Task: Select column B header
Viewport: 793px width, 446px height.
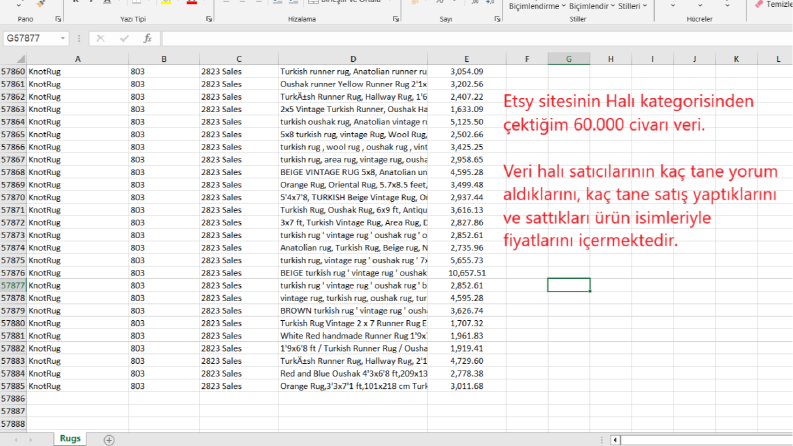Action: point(164,59)
